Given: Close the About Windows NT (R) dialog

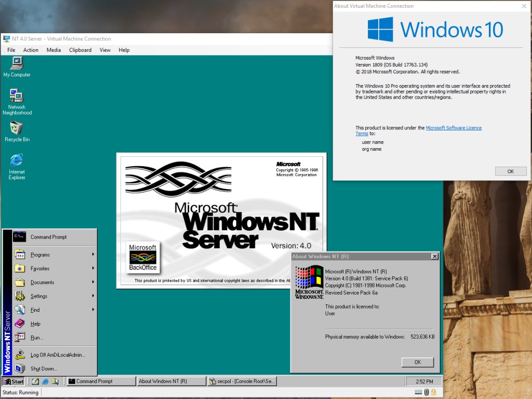Looking at the screenshot, I should point(434,256).
